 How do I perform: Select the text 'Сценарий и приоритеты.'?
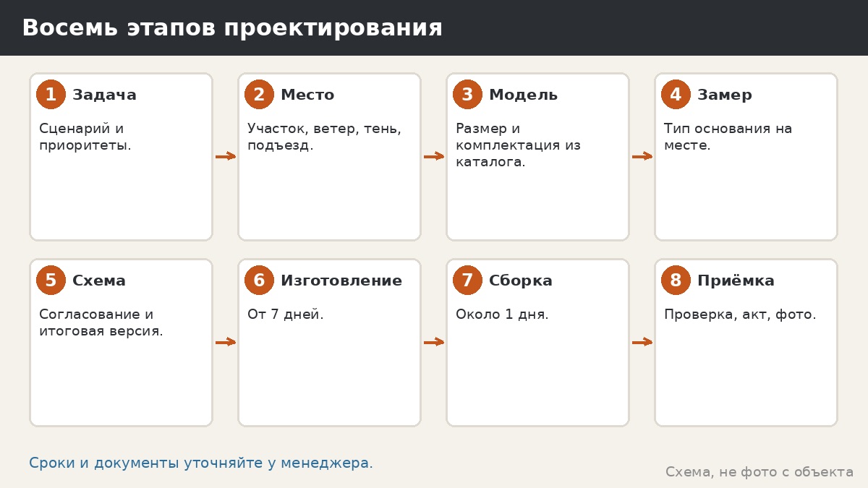(85, 137)
